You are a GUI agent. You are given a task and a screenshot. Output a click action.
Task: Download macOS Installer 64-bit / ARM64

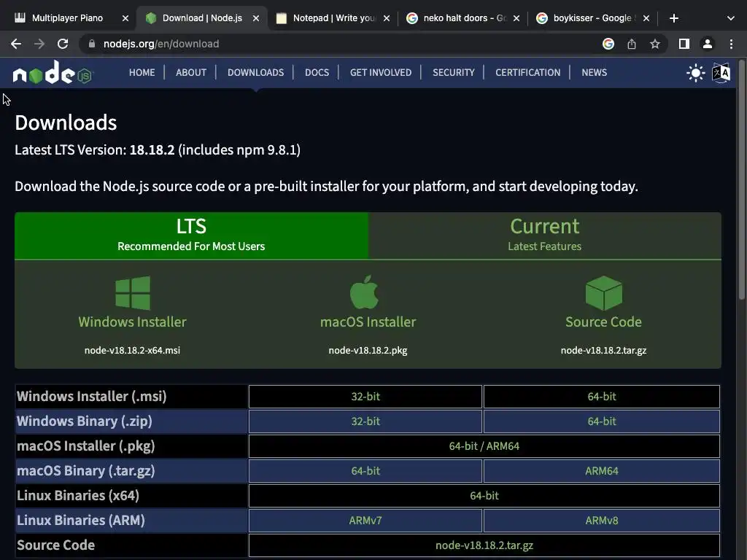484,446
